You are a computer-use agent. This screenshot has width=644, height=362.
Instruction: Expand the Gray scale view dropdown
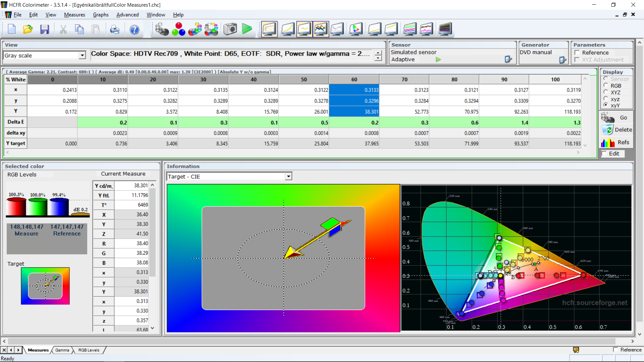82,56
